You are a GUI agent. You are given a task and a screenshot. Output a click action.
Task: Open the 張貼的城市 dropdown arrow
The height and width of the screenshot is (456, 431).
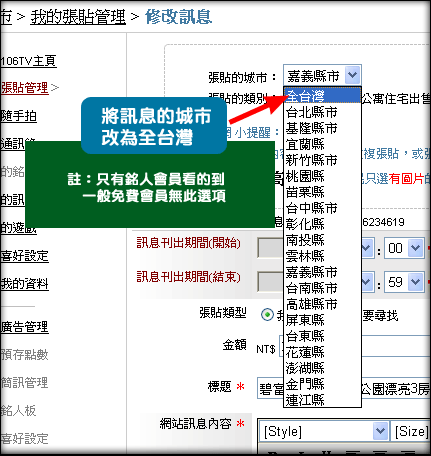tap(353, 75)
